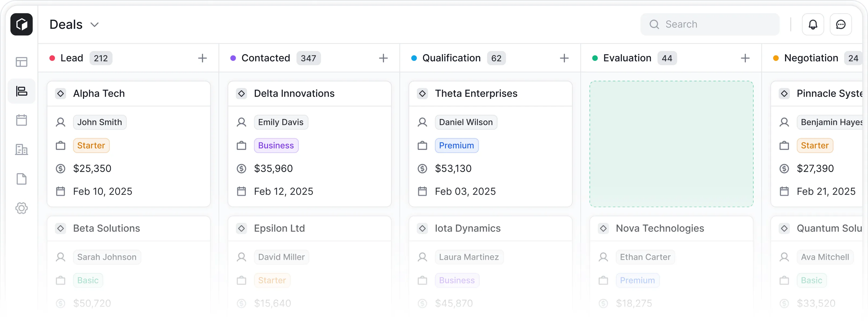Add a new card in the Contacted column
The image size is (868, 324).
point(383,58)
